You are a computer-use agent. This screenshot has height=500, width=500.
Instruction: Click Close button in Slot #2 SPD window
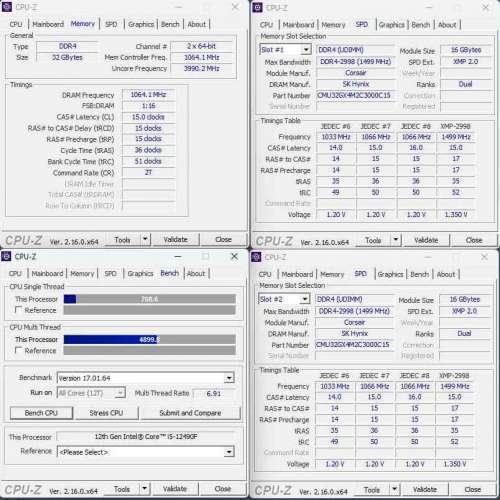473,489
